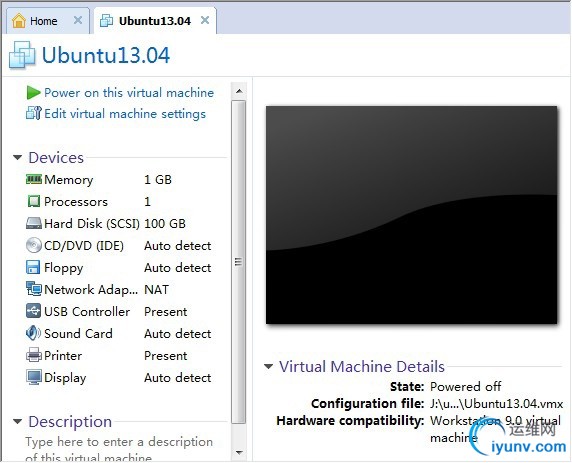Click the NAT network value

click(x=156, y=290)
